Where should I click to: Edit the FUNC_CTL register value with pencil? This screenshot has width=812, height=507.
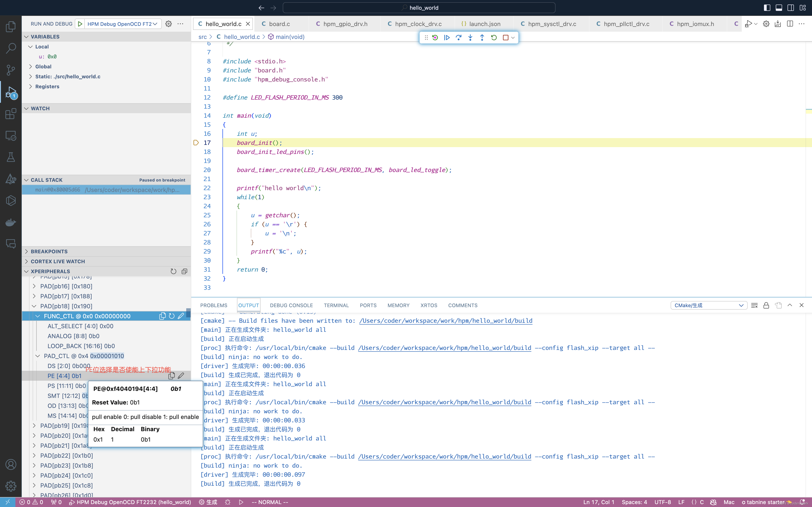pyautogui.click(x=181, y=316)
